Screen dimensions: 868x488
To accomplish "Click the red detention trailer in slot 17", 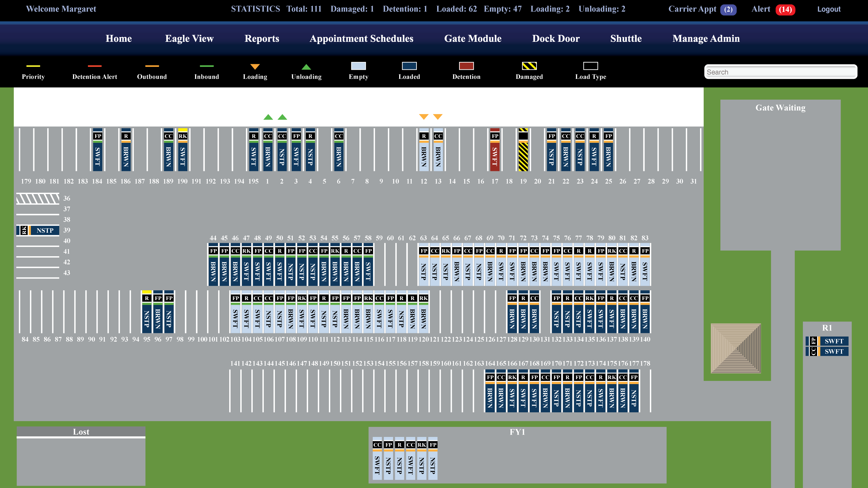I will point(495,150).
